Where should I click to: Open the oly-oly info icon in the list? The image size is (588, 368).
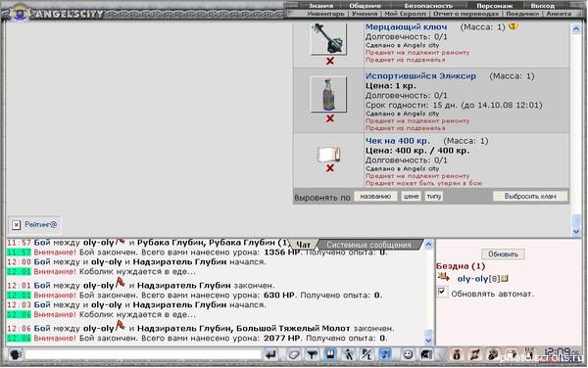[505, 279]
